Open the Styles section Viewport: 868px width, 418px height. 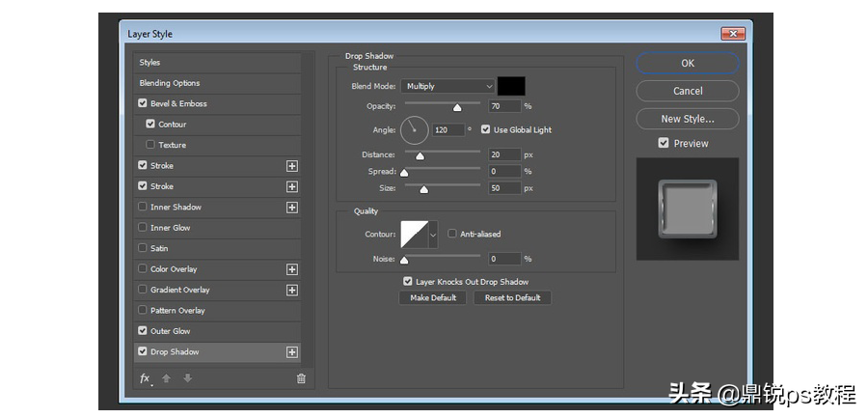coord(217,63)
